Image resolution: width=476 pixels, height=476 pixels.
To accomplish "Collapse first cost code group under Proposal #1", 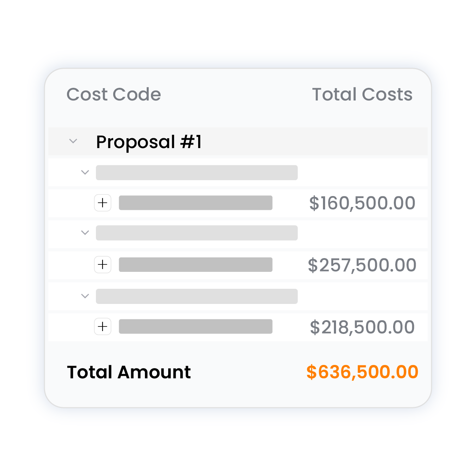I will pos(85,172).
